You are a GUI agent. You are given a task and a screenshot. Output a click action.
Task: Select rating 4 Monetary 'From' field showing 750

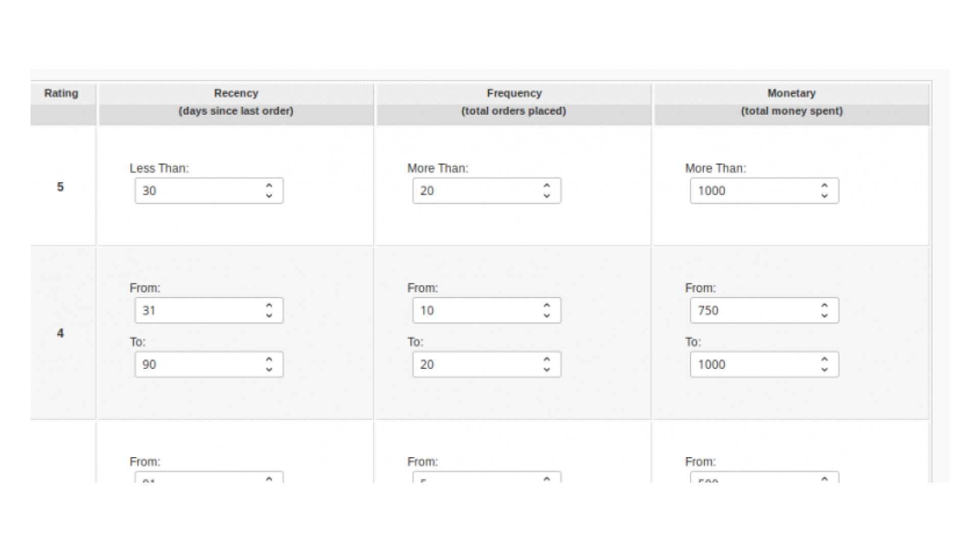pyautogui.click(x=754, y=310)
